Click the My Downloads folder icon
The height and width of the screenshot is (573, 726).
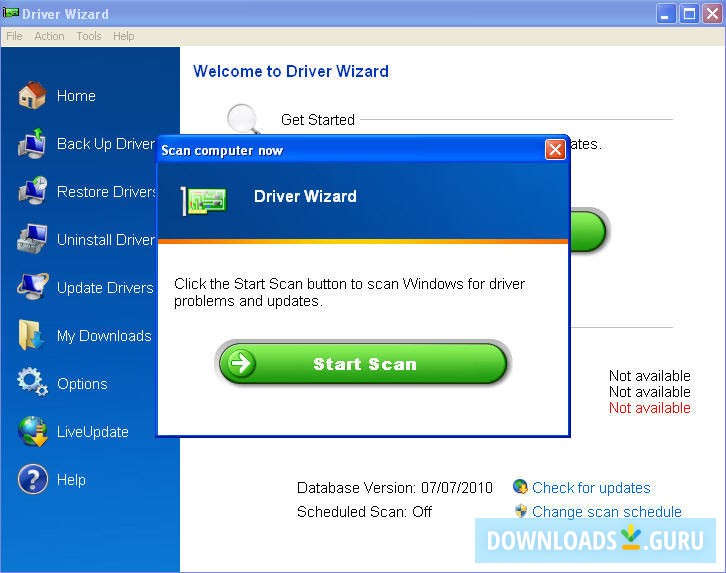[31, 335]
